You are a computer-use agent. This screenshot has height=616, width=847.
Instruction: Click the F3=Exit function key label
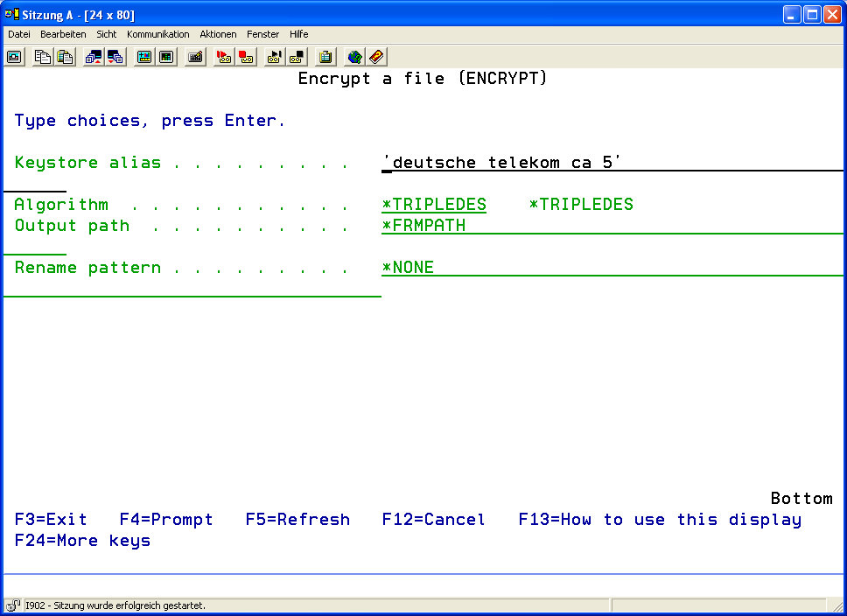pos(51,520)
